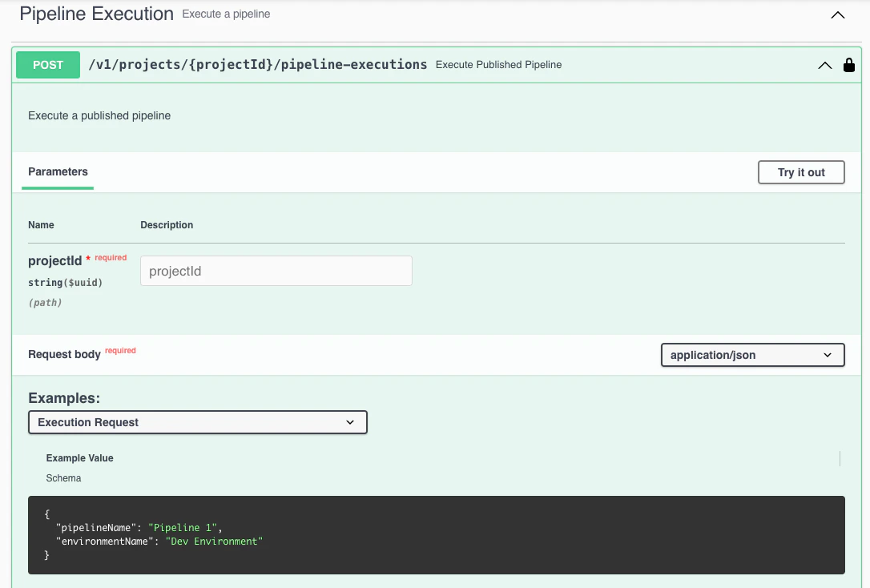Select the Example Value tab
The width and height of the screenshot is (870, 588).
click(x=79, y=457)
